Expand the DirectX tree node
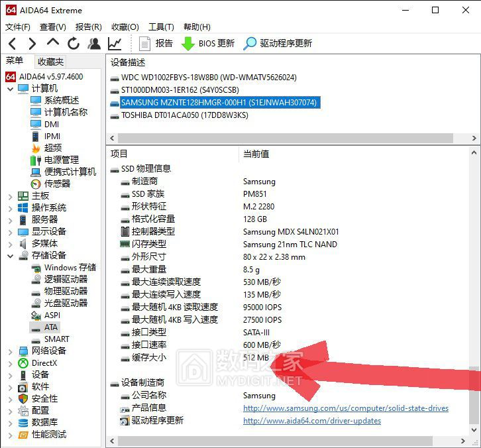 [11, 363]
